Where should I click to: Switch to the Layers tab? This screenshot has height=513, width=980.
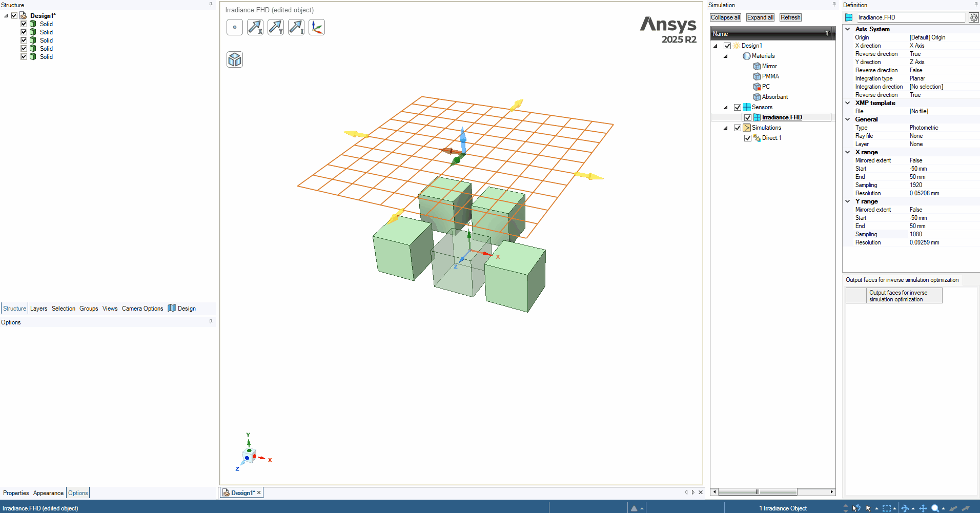[38, 309]
